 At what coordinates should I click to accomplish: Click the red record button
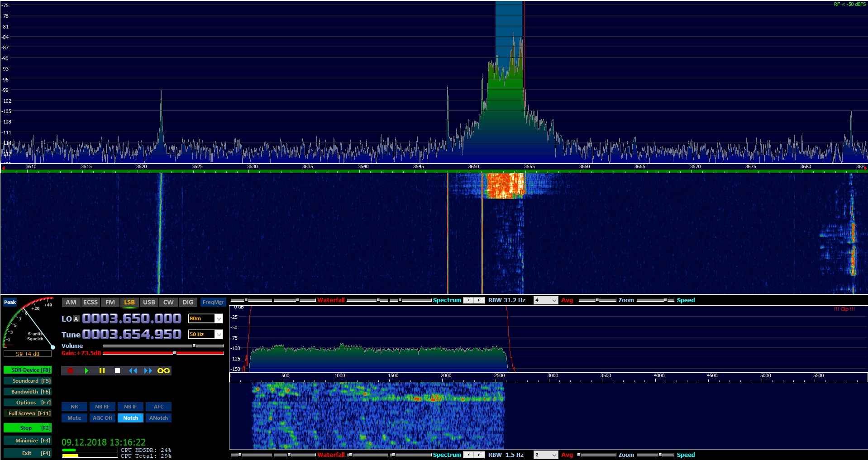[x=70, y=371]
